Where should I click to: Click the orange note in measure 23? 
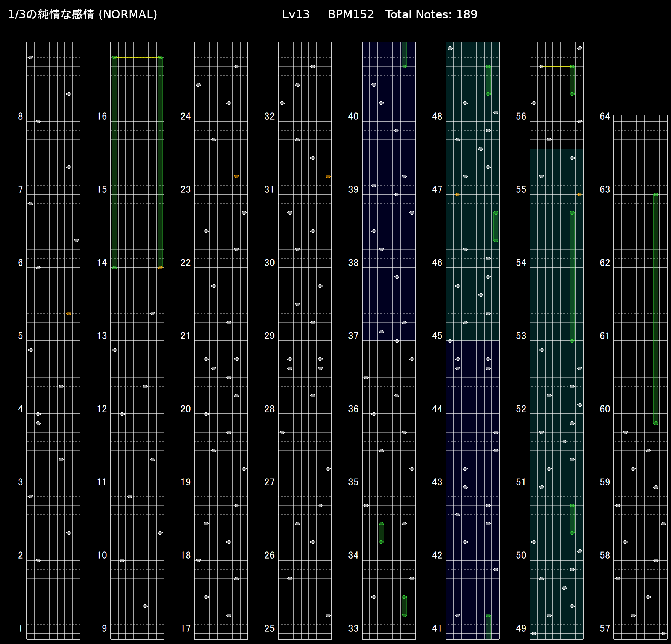(x=236, y=176)
